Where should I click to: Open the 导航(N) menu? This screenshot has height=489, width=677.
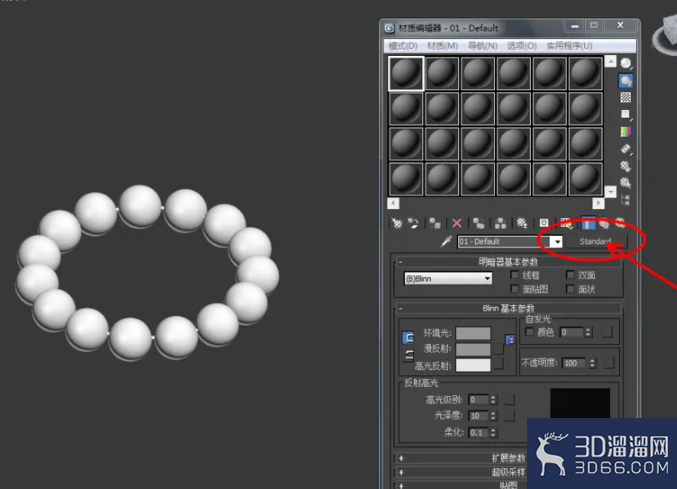[483, 46]
